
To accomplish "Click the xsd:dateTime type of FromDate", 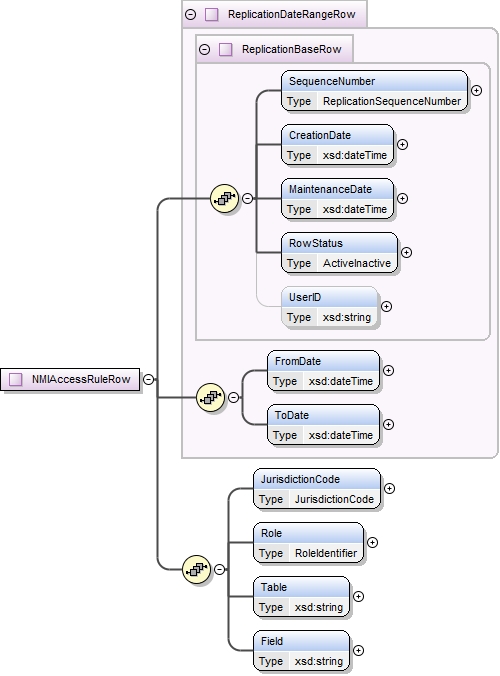I will (341, 381).
